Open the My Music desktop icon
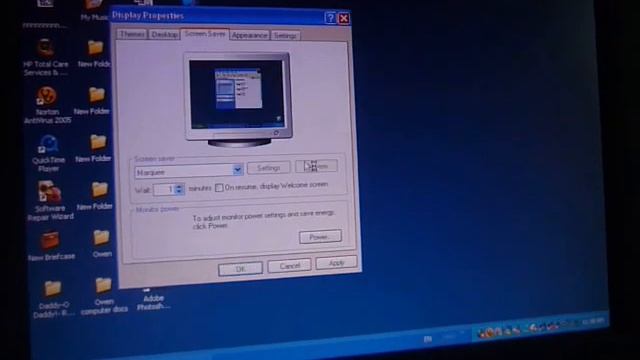Viewport: 640px width, 360px height. tap(94, 9)
